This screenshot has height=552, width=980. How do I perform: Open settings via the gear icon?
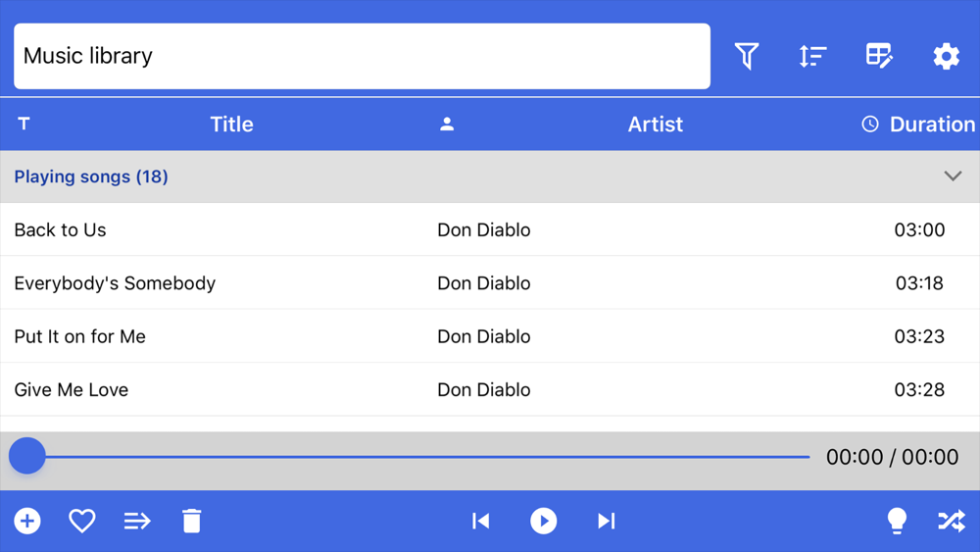click(947, 56)
